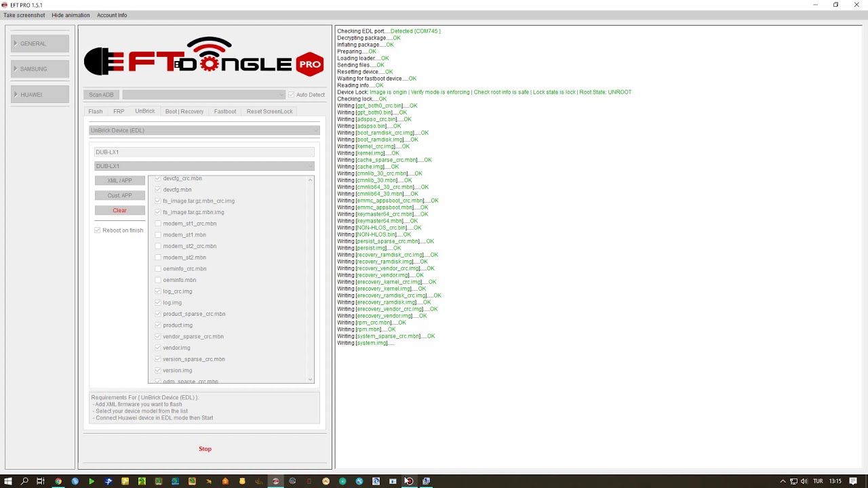Open the volume control tray icon
The height and width of the screenshot is (488, 868).
(804, 481)
